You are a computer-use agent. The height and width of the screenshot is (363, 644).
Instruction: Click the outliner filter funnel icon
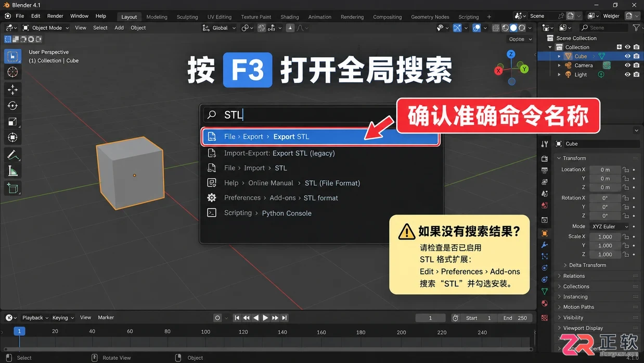(636, 28)
